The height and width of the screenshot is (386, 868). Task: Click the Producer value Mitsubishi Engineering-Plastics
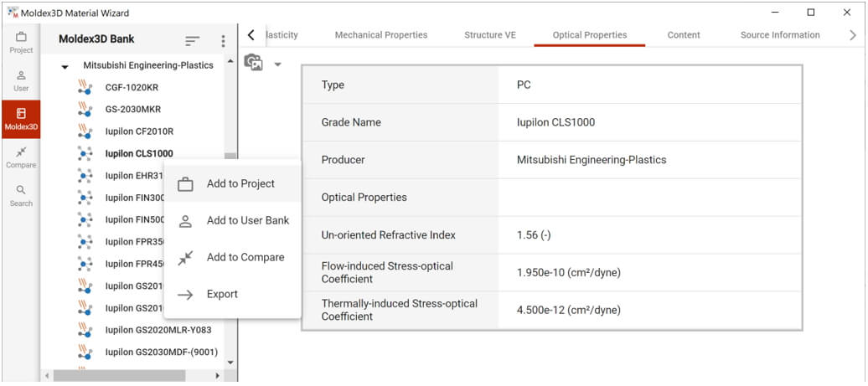(x=592, y=160)
